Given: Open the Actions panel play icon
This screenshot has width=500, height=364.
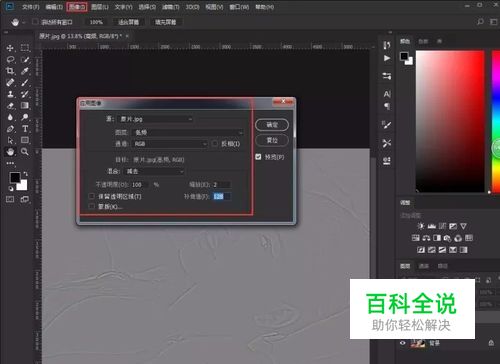Looking at the screenshot, I should click(x=387, y=58).
